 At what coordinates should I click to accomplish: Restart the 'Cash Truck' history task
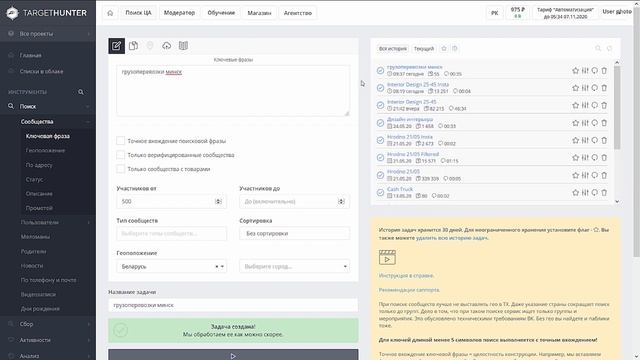point(595,193)
